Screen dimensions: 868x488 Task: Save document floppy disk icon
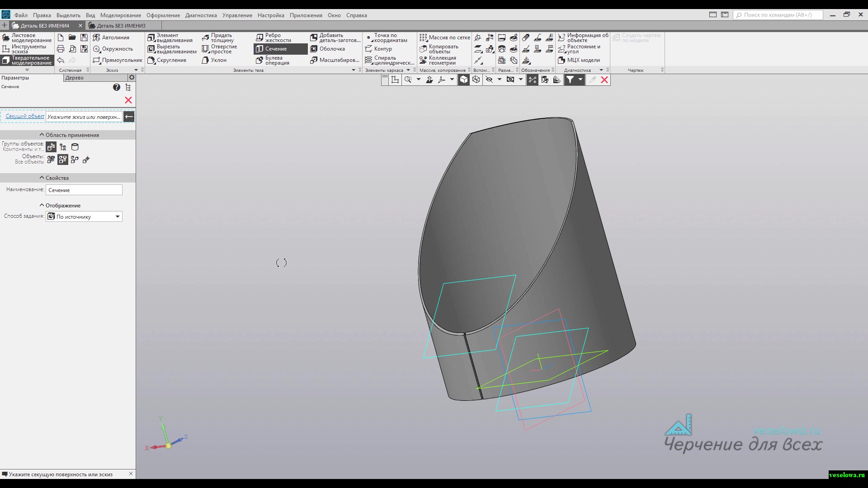pos(84,38)
